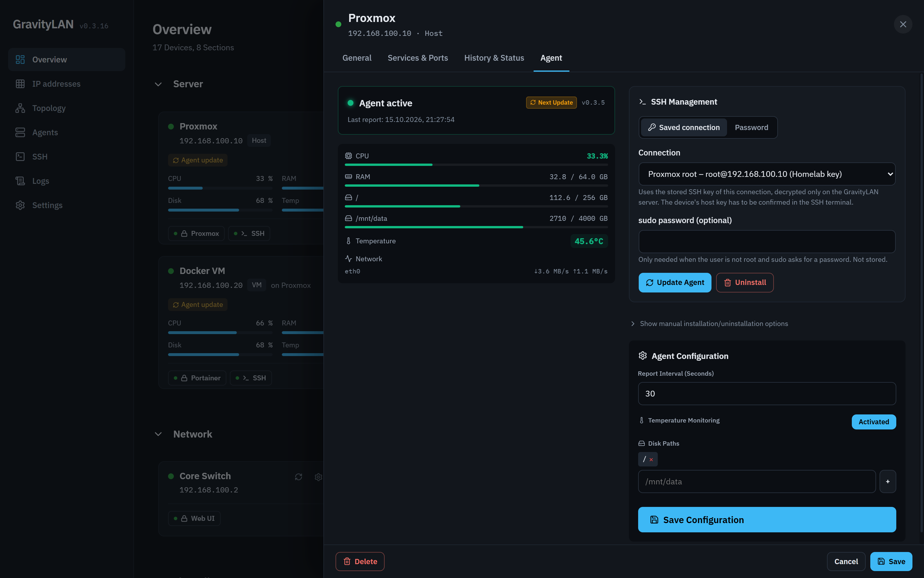
Task: Close the Proxmox detail panel
Action: 903,25
